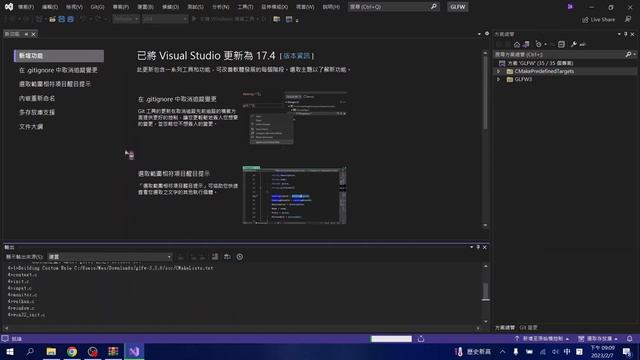Open the Edit (E) menu
Viewport: 640px width, 360px height.
(50, 7)
